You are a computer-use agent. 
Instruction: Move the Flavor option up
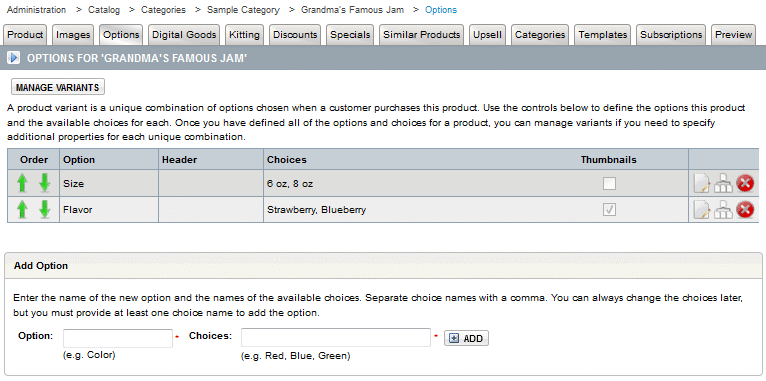[22, 210]
